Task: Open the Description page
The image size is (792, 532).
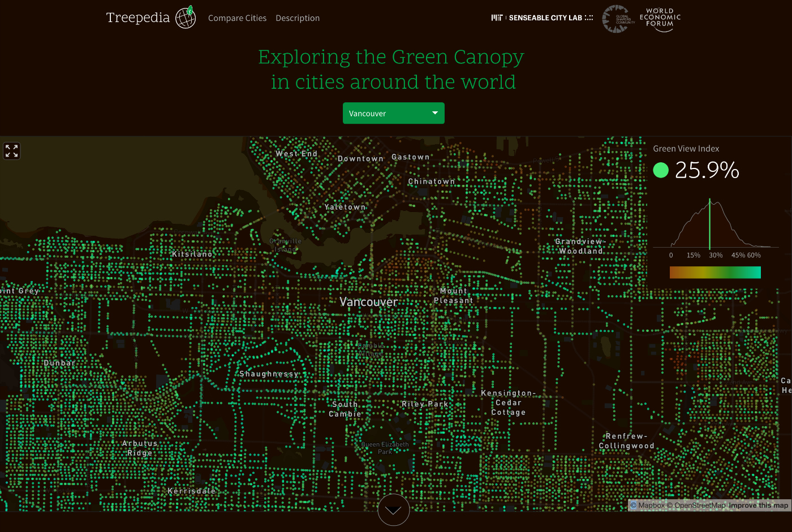Action: (298, 18)
